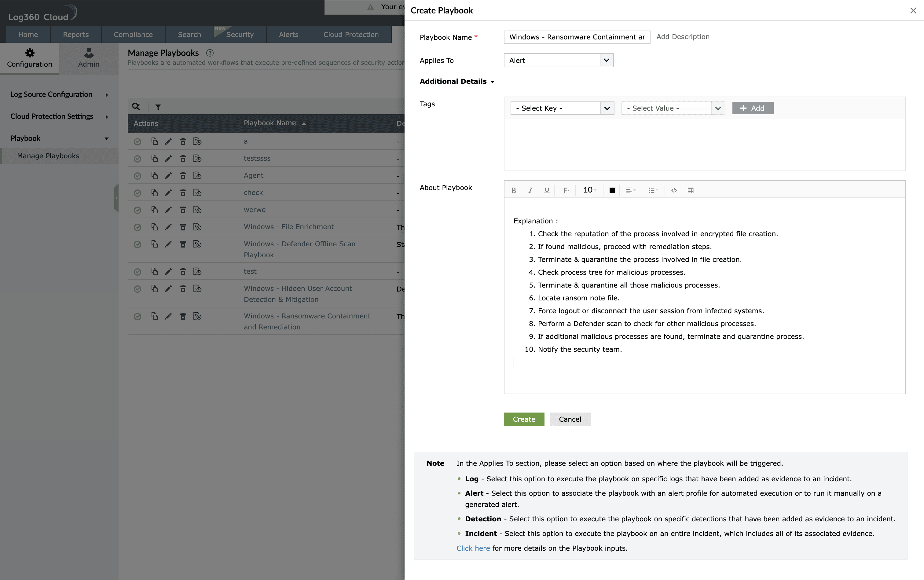Collapse the Playbook sidebar menu
The height and width of the screenshot is (580, 924).
(x=59, y=138)
